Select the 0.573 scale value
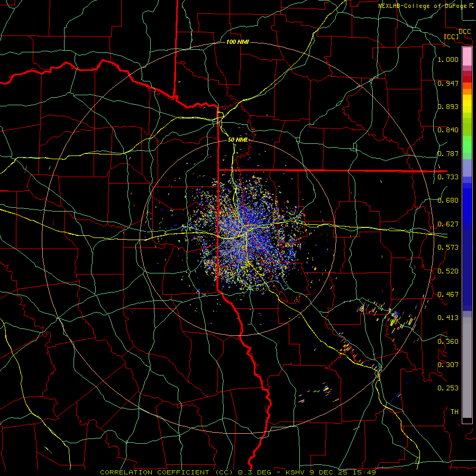Screen dimensions: 476x476 pyautogui.click(x=448, y=248)
